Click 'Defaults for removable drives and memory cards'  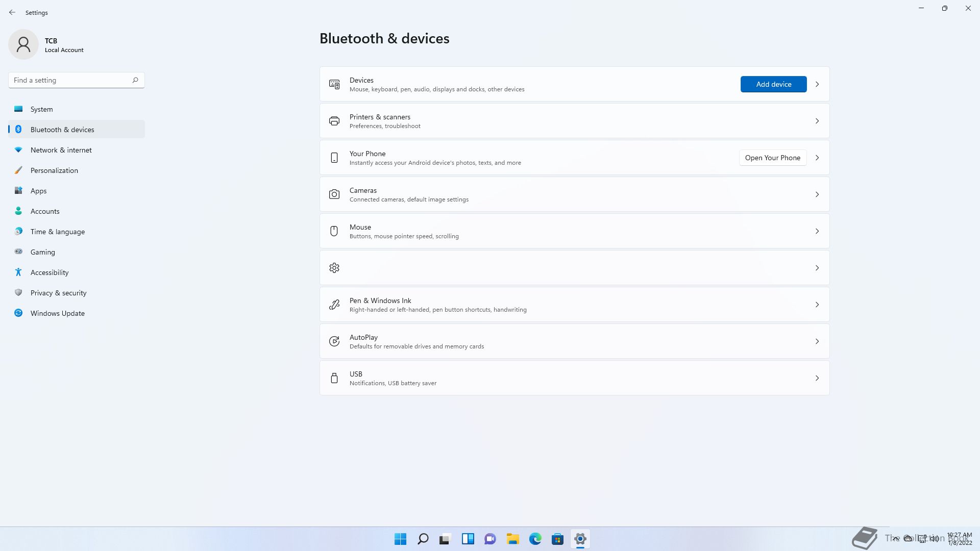(x=416, y=346)
